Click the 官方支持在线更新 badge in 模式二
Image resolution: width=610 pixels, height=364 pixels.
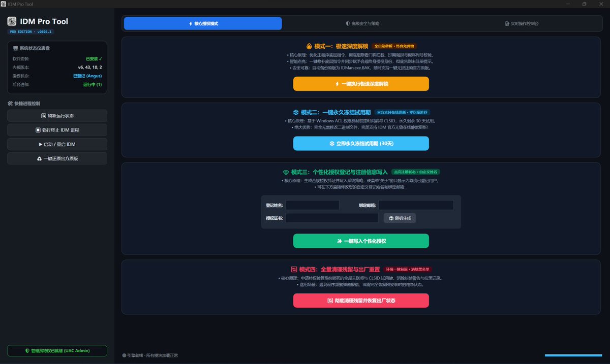point(403,112)
